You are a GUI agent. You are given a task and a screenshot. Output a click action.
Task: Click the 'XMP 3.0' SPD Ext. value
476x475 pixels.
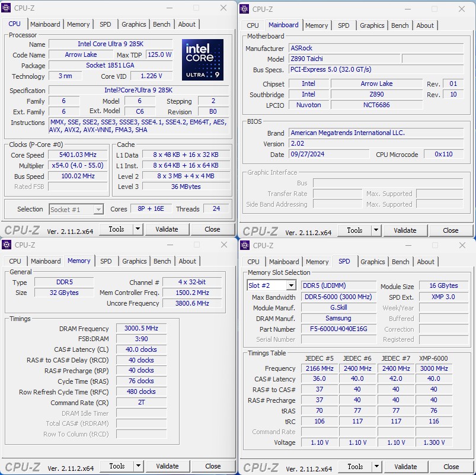(x=443, y=297)
